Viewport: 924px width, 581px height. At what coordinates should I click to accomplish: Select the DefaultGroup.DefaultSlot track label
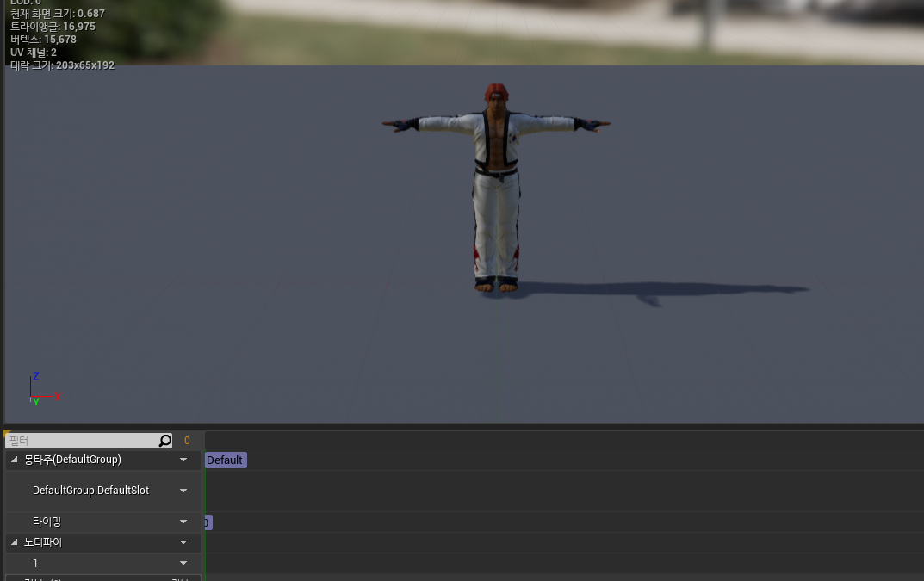coord(90,491)
